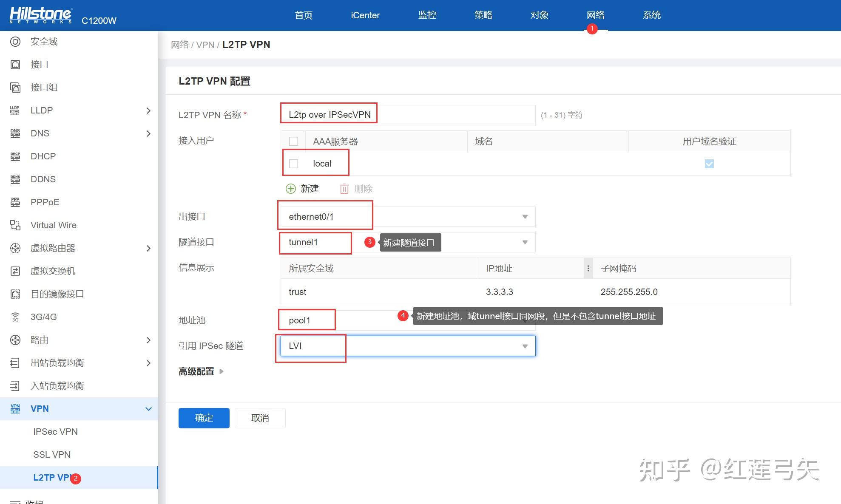This screenshot has height=504, width=841.
Task: Toggle 用户域名验证 checkbox for local
Action: [x=709, y=164]
